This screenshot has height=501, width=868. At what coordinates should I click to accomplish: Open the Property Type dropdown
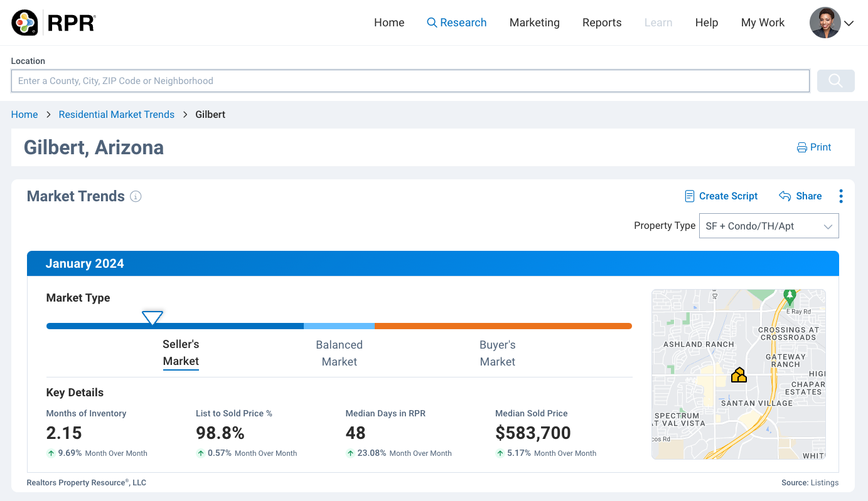[x=769, y=226]
